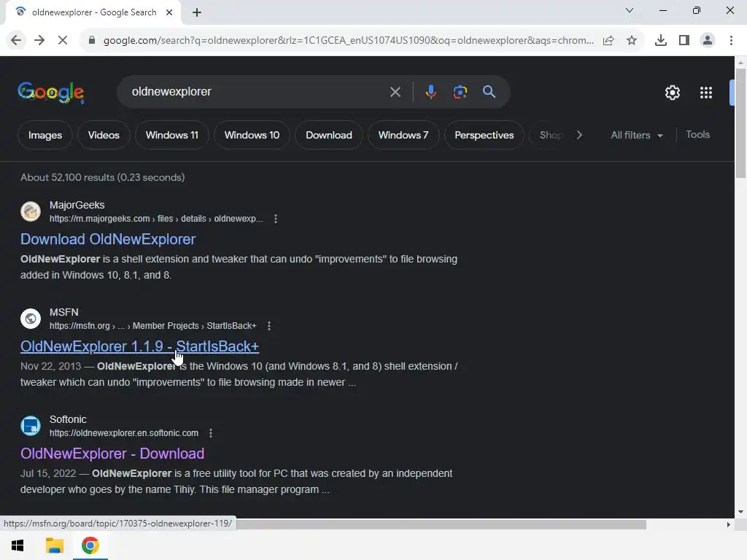This screenshot has width=747, height=560.
Task: Open the Chrome three-dot menu
Action: 731,41
